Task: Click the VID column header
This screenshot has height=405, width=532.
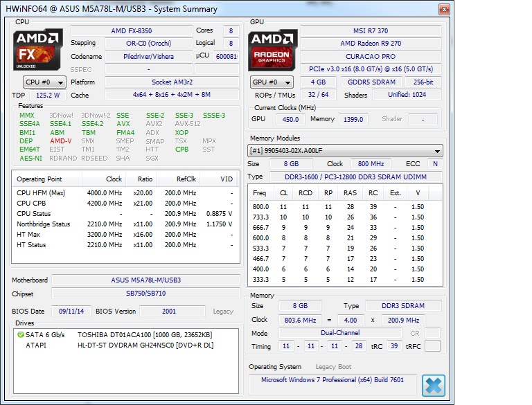Action: coord(219,179)
